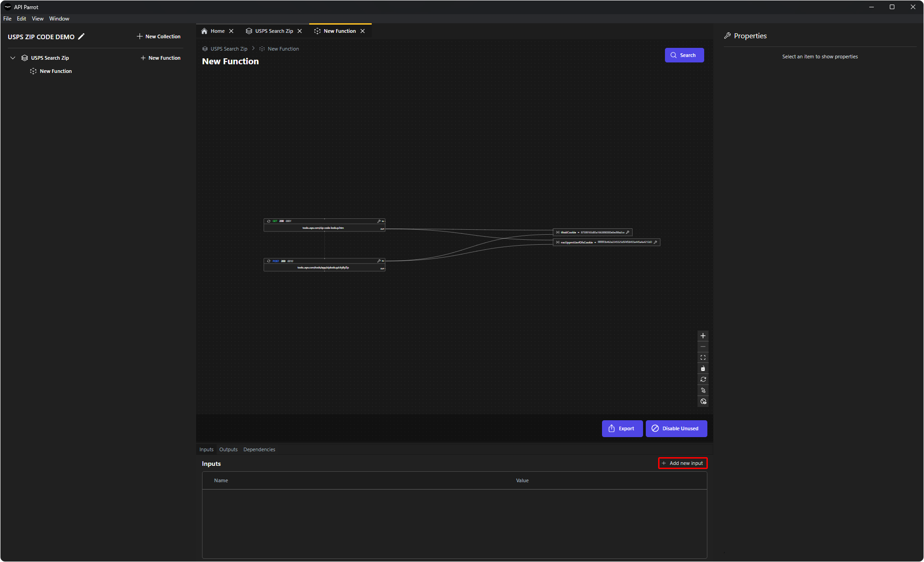Rename USPS ZIP CODE DEMO with pencil icon

[x=82, y=36]
